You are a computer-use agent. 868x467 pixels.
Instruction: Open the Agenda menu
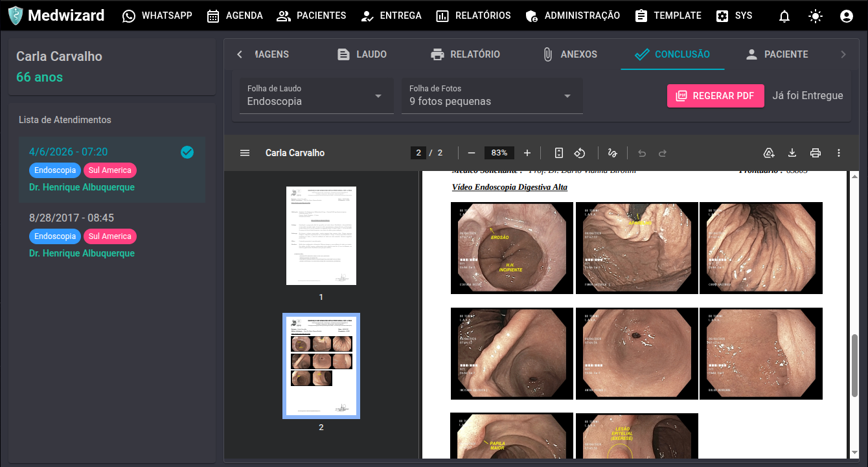(x=234, y=16)
